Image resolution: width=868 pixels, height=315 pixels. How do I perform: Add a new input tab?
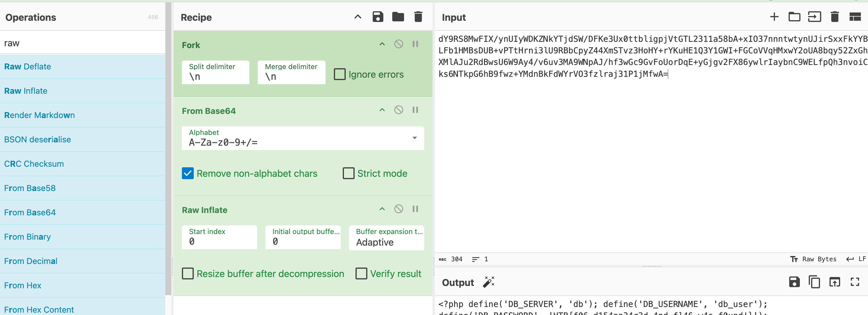(x=774, y=17)
